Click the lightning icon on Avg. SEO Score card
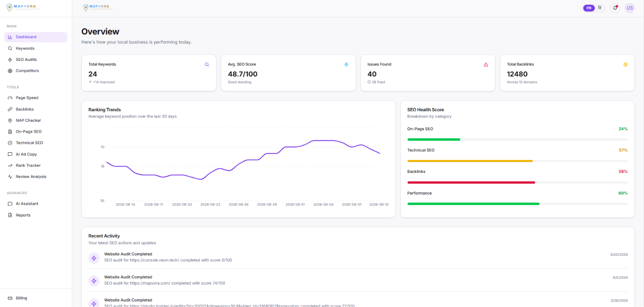The image size is (644, 307). click(x=346, y=65)
